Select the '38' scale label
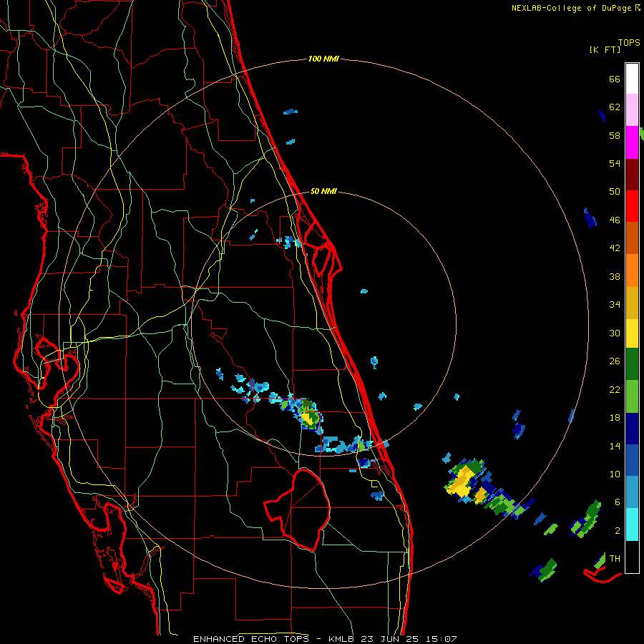 click(x=615, y=276)
